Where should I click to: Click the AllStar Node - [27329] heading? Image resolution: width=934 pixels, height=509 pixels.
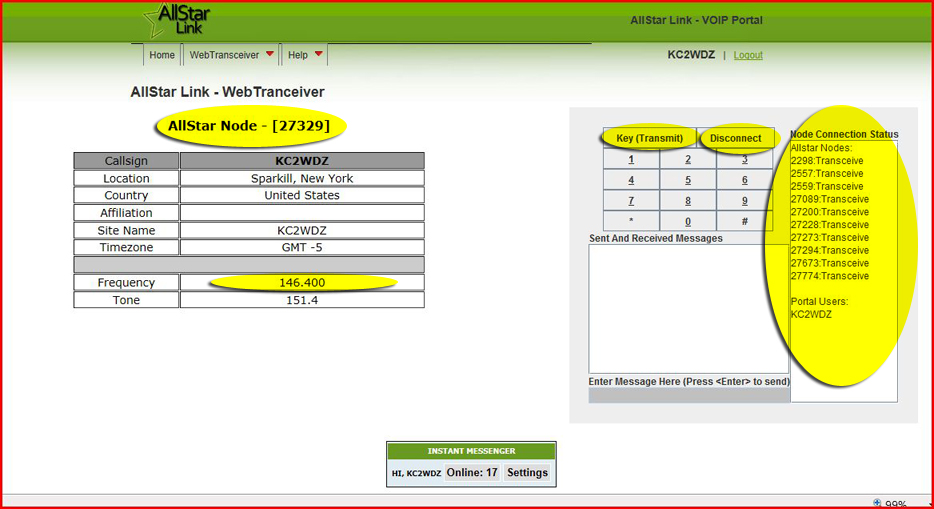(x=249, y=126)
